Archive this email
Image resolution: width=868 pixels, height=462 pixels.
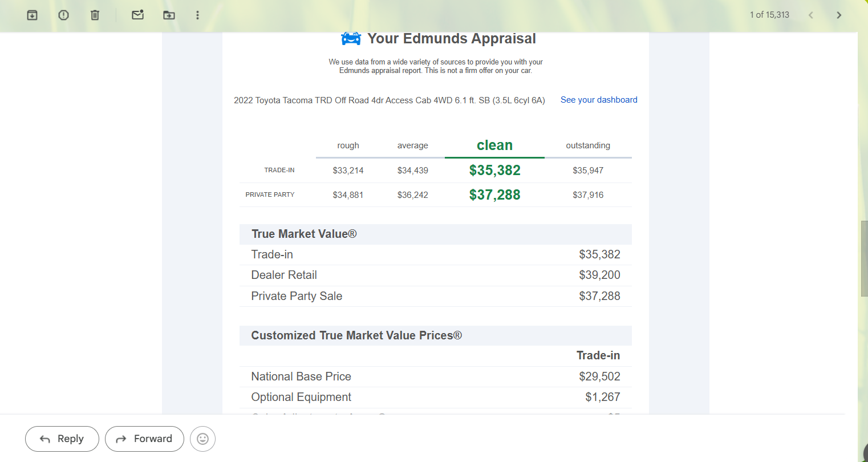[x=33, y=15]
